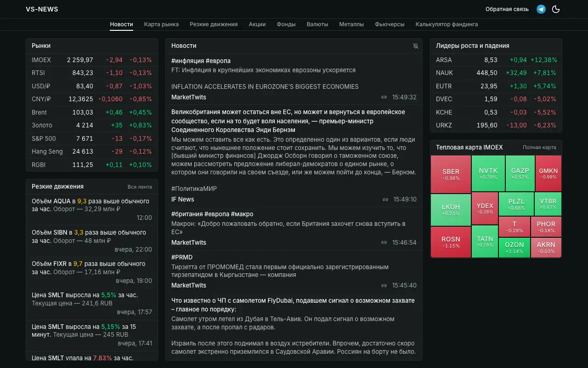Open the Полная карта heatmap link
Image resolution: width=588 pixels, height=368 pixels.
point(539,148)
